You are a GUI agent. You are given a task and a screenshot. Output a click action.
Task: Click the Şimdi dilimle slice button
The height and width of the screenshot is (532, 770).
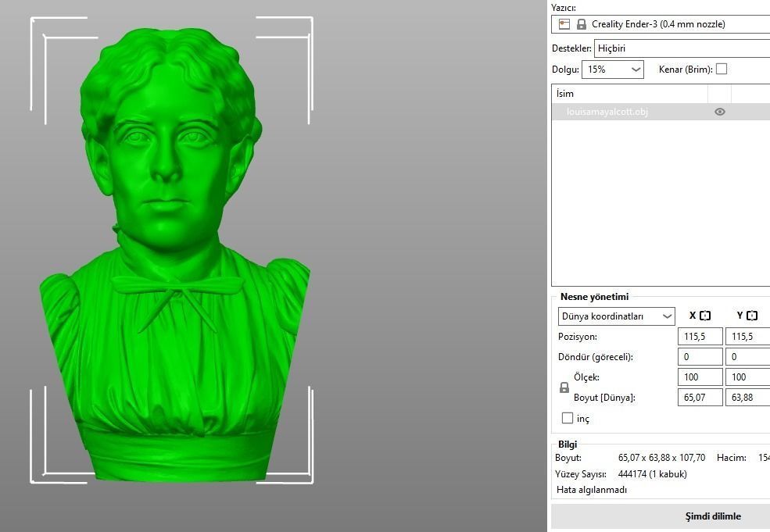pyautogui.click(x=661, y=516)
